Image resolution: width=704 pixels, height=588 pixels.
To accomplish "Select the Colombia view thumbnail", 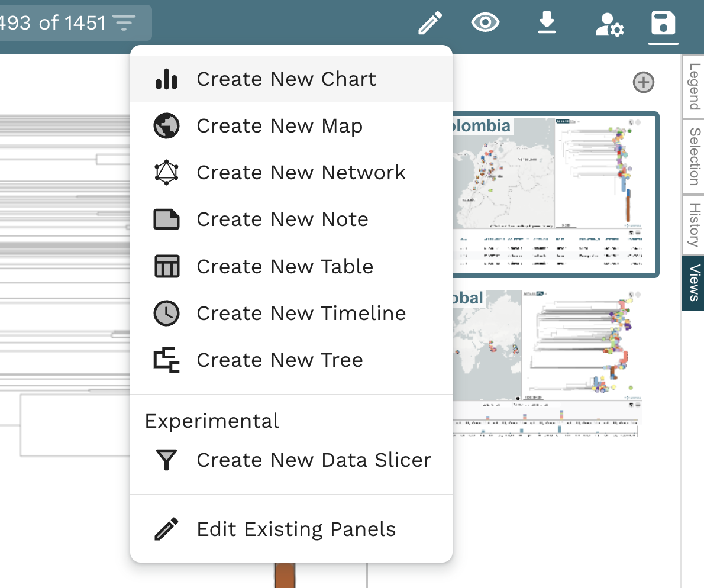I will click(555, 195).
